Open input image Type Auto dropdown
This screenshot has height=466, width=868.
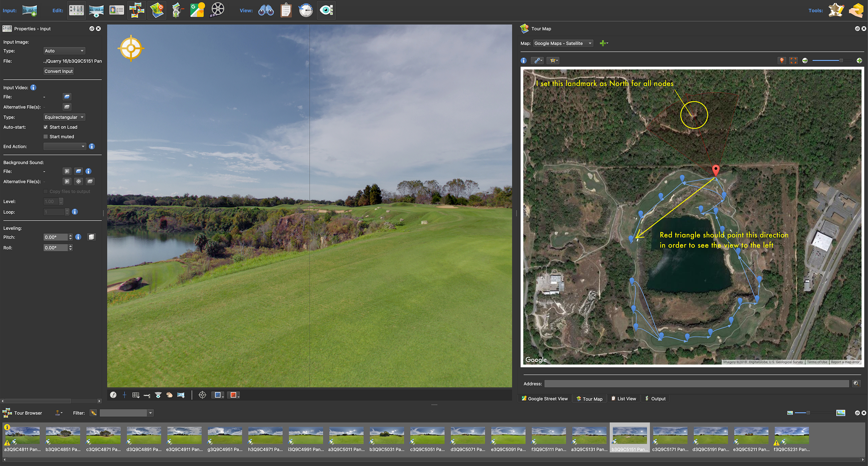pyautogui.click(x=64, y=51)
